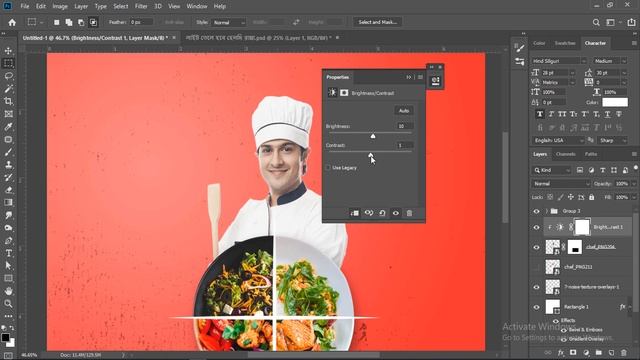Click the Select and Mask button
Screen dimensions: 640x360
coord(378,22)
